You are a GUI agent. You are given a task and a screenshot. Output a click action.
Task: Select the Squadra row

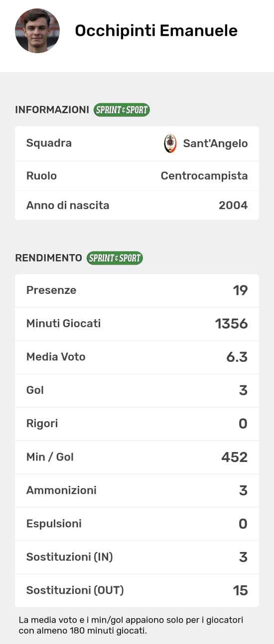tap(137, 143)
